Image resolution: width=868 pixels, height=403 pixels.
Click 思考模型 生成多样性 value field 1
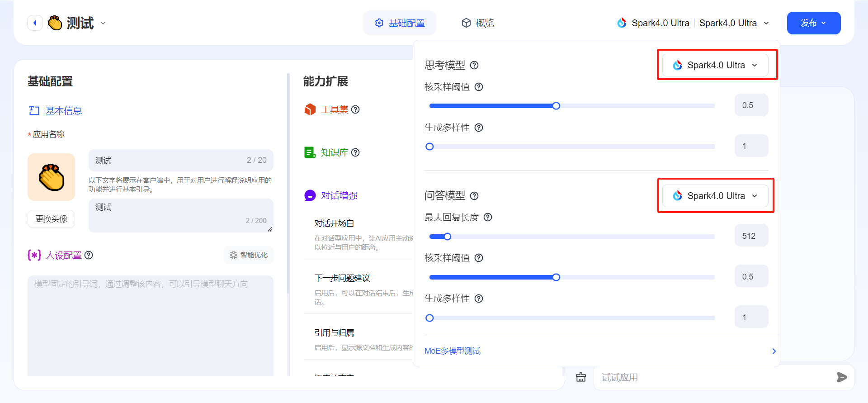click(x=751, y=146)
